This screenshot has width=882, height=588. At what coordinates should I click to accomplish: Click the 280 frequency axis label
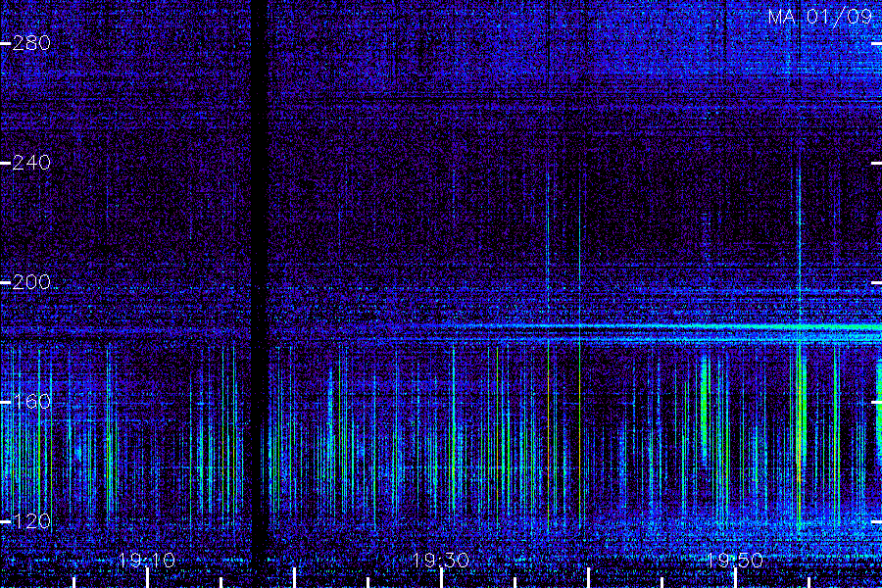coord(31,43)
